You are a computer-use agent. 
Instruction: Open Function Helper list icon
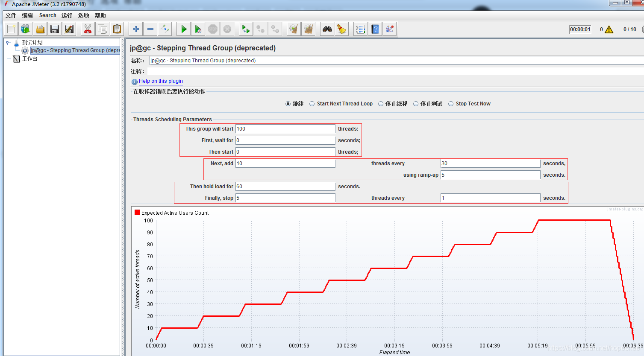pos(360,29)
